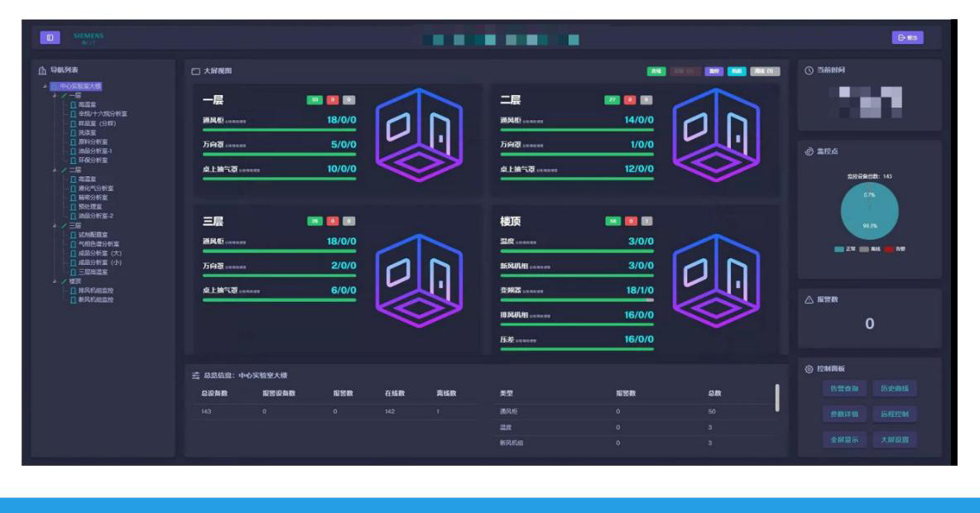This screenshot has width=980, height=513.
Task: Select 环保分析室 in the navigation tree
Action: tap(93, 160)
